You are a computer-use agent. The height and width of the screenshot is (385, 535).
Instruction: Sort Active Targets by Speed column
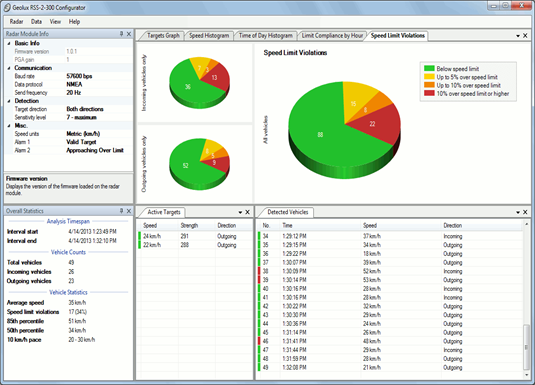click(159, 226)
